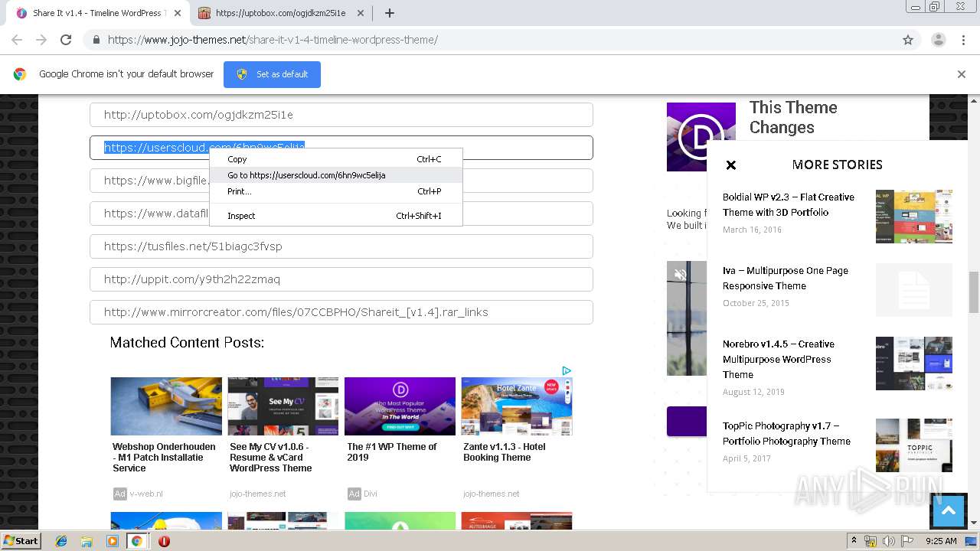
Task: Launch Internet Explorer from the taskbar
Action: (61, 541)
